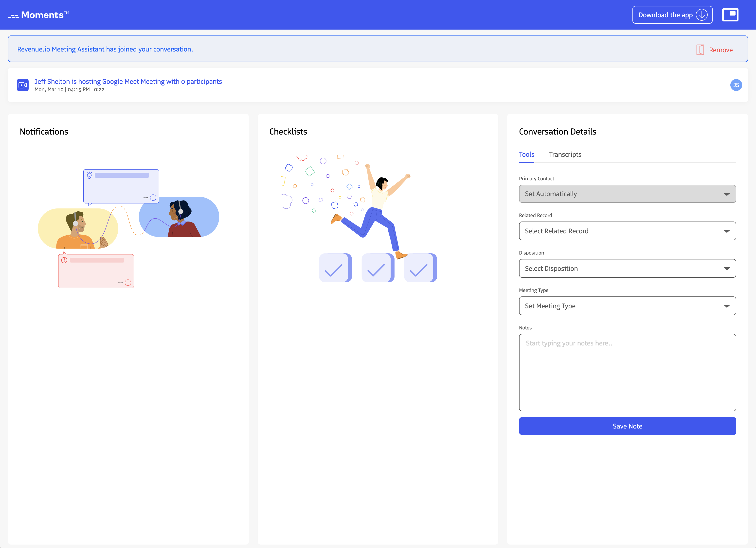This screenshot has height=548, width=756.
Task: Click the Moments logo icon
Action: click(x=13, y=16)
